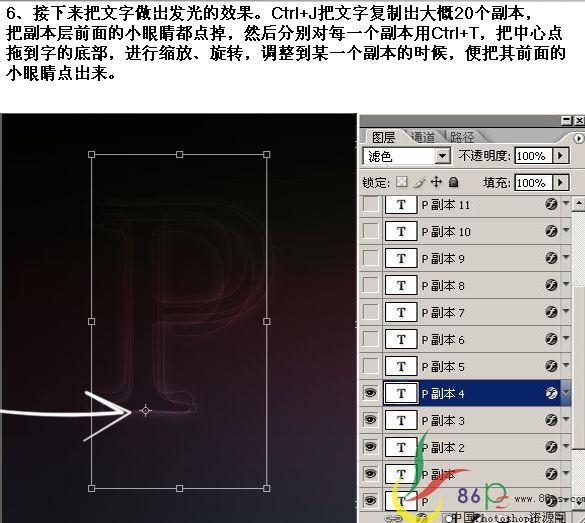Click the lock transparent pixels icon

[x=402, y=182]
